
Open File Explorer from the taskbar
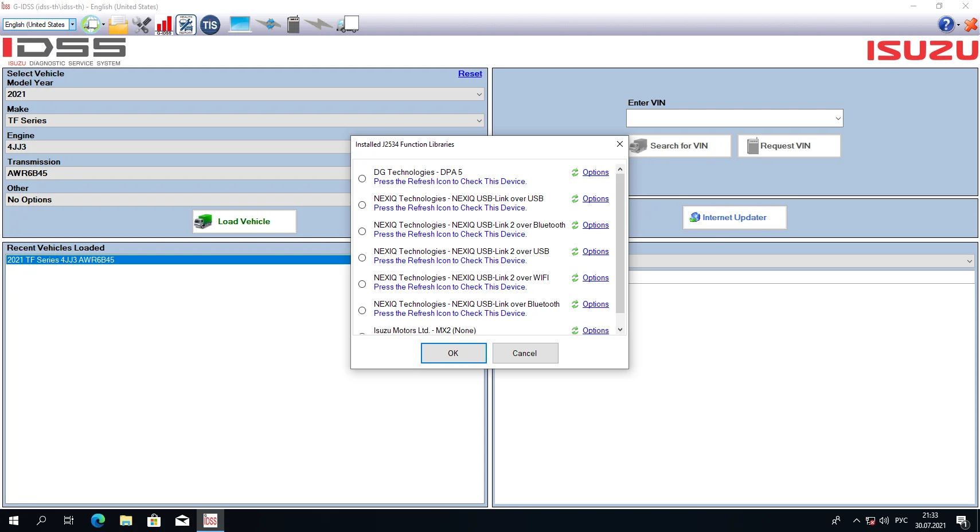tap(126, 521)
